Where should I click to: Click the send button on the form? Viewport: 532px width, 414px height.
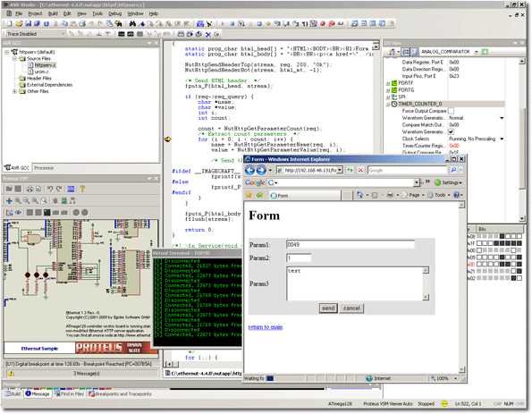pos(328,308)
